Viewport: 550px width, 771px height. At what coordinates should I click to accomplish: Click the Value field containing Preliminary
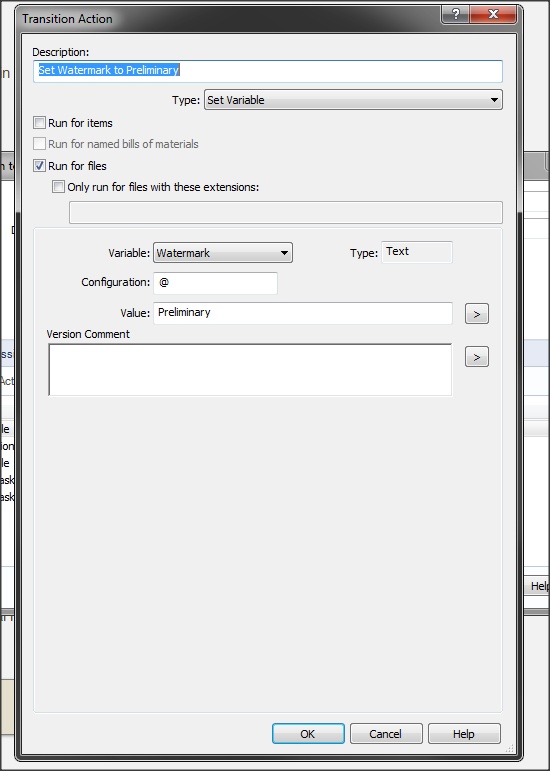click(303, 313)
